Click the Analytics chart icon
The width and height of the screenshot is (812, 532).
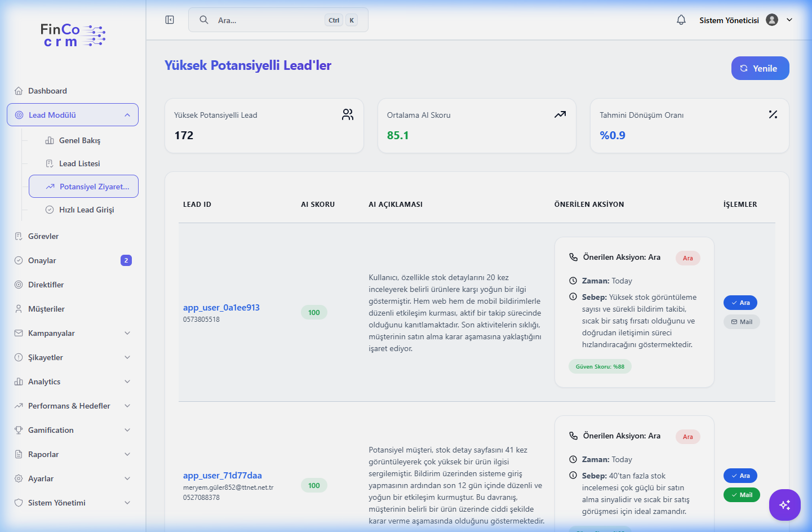19,382
